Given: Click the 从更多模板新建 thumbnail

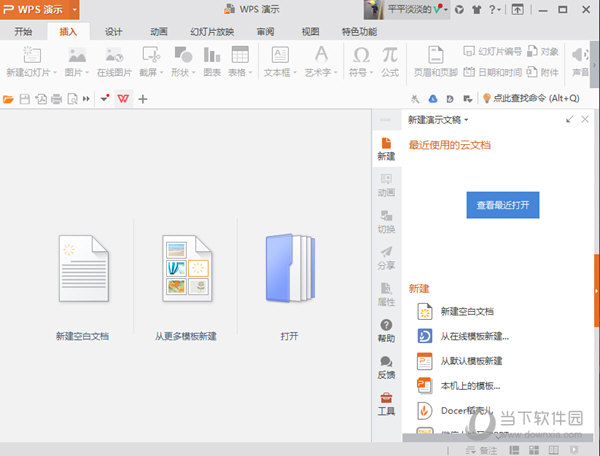Looking at the screenshot, I should click(187, 269).
